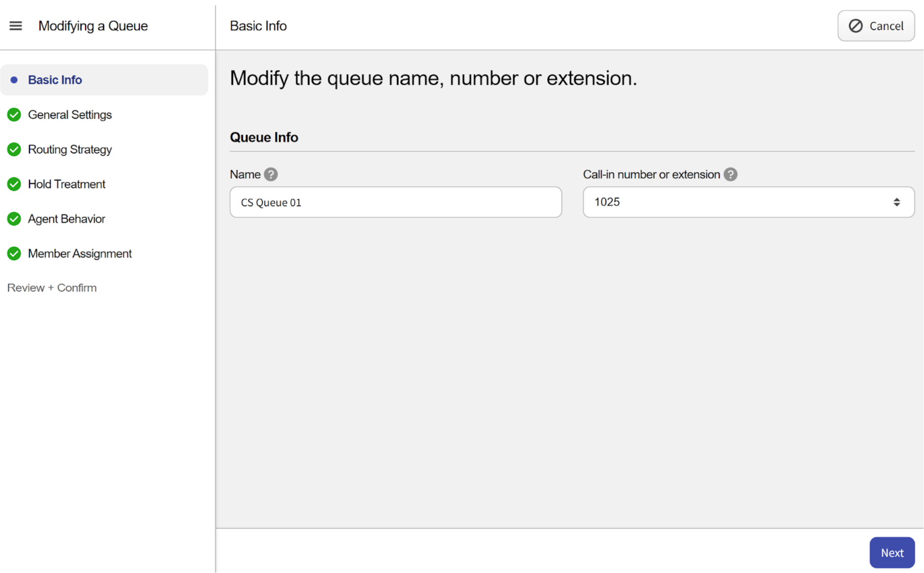The image size is (924, 573).
Task: Click the Hold Treatment green checkmark icon
Action: [14, 184]
